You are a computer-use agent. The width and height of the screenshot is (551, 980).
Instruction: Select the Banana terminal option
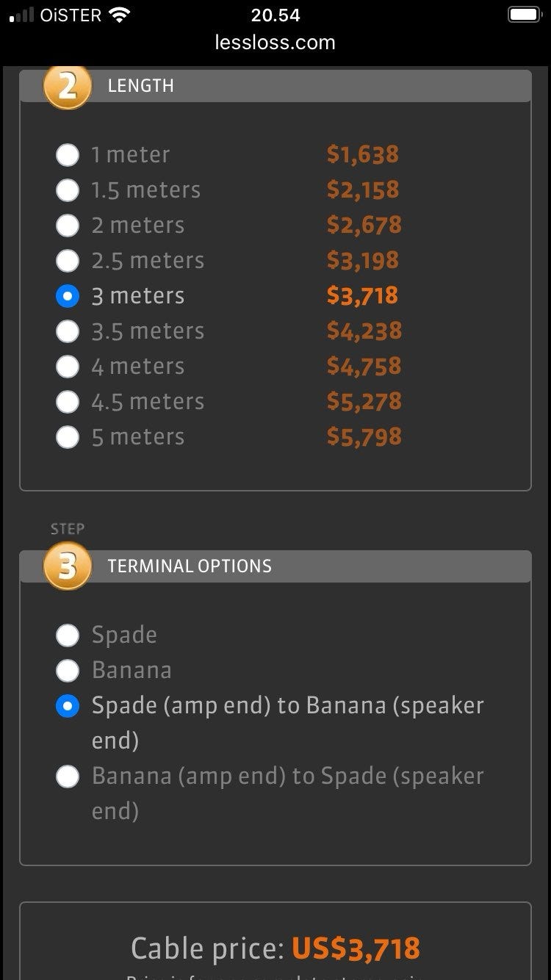68,671
